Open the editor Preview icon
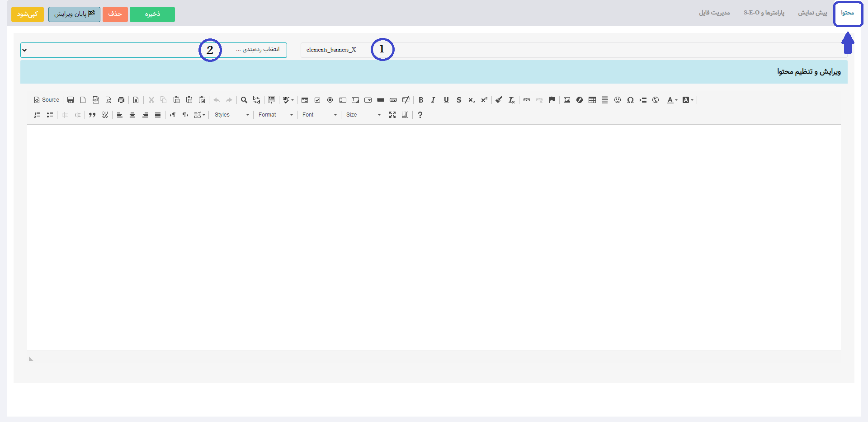 108,100
